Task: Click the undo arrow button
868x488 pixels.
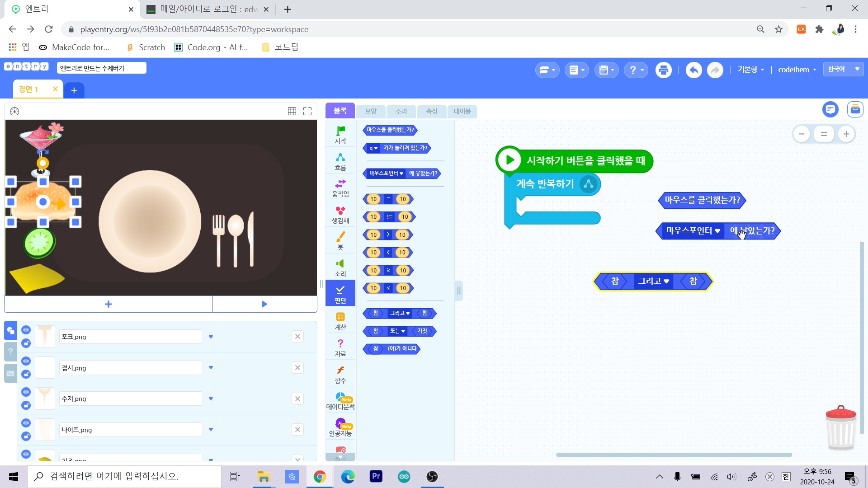Action: pos(693,70)
